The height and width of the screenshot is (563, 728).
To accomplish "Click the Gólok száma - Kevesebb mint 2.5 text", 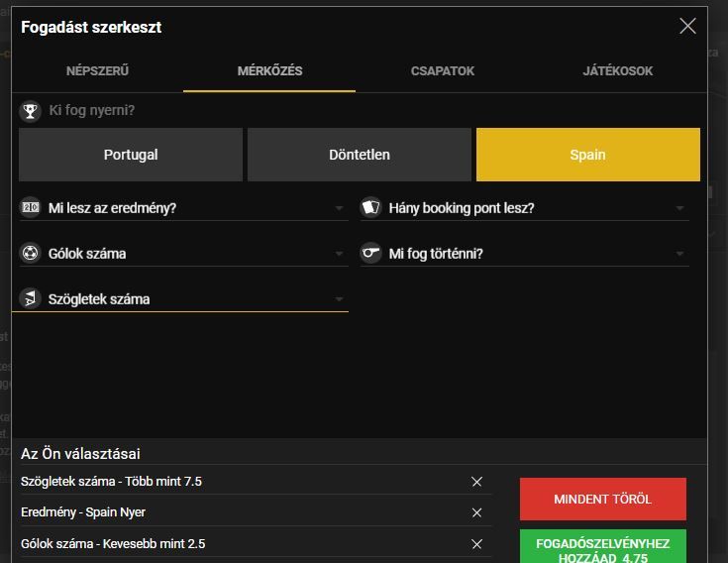I will 113,543.
